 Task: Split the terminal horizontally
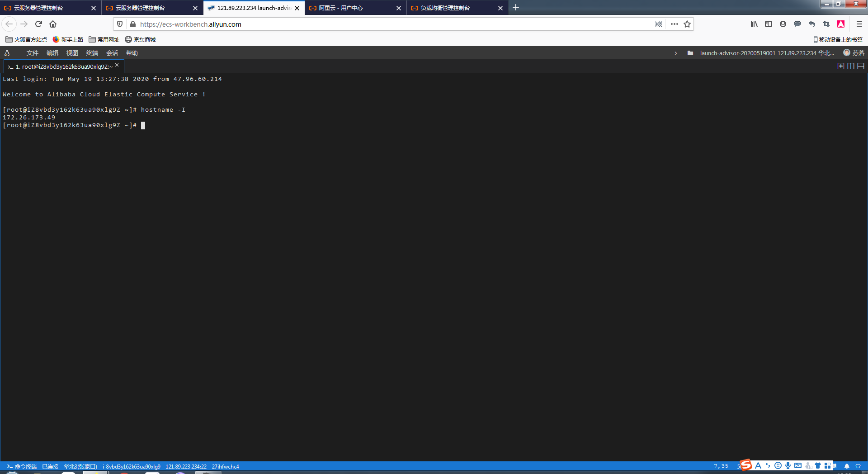(x=861, y=66)
